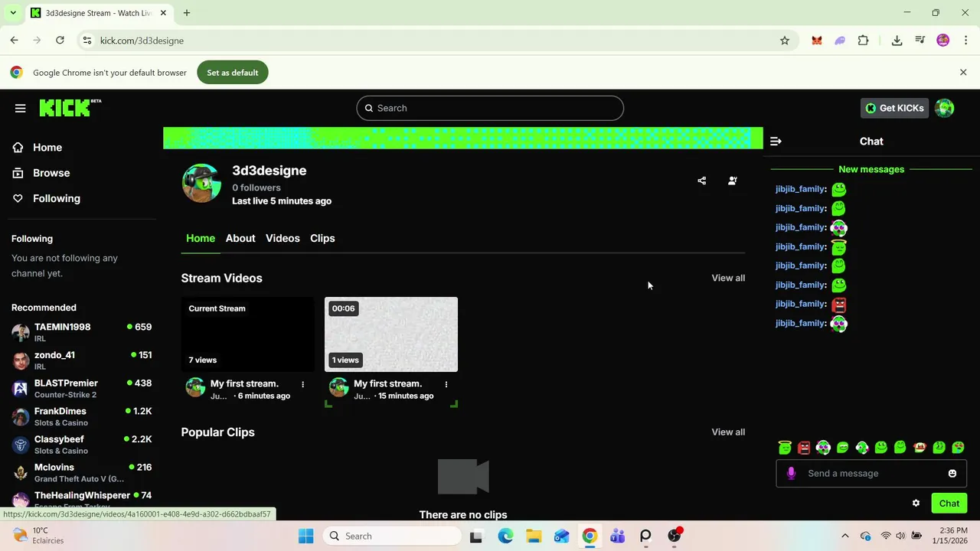The image size is (980, 551).
Task: Pick the halo angel emote
Action: [x=785, y=448]
